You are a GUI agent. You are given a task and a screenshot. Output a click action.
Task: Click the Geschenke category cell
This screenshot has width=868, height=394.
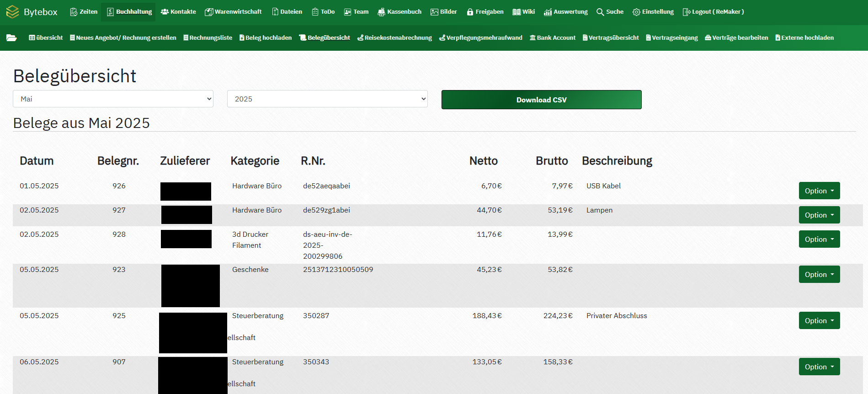point(250,269)
